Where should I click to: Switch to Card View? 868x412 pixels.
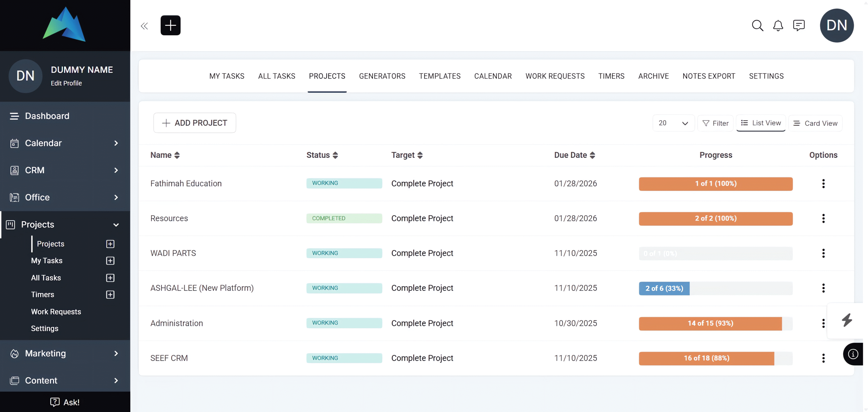815,123
